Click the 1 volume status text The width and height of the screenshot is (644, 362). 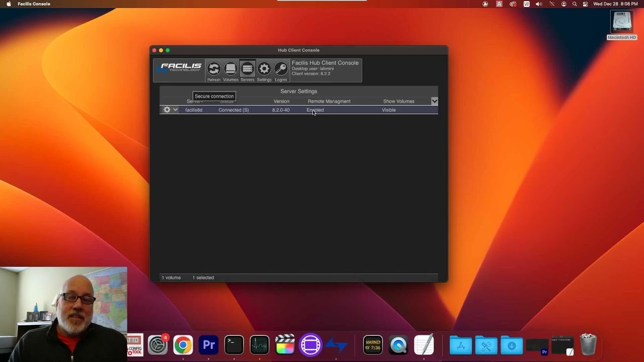pyautogui.click(x=171, y=278)
